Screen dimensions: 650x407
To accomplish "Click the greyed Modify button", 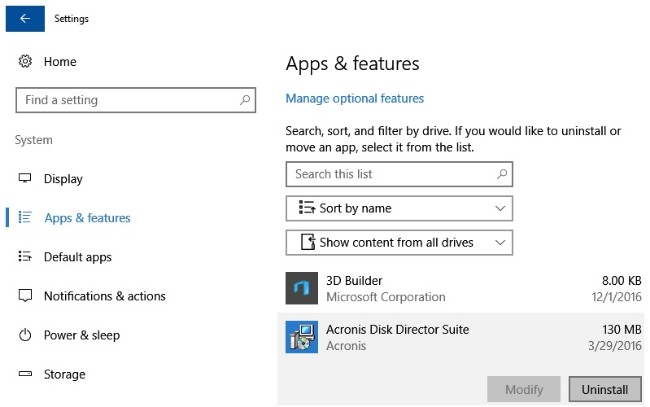I will pyautogui.click(x=524, y=389).
